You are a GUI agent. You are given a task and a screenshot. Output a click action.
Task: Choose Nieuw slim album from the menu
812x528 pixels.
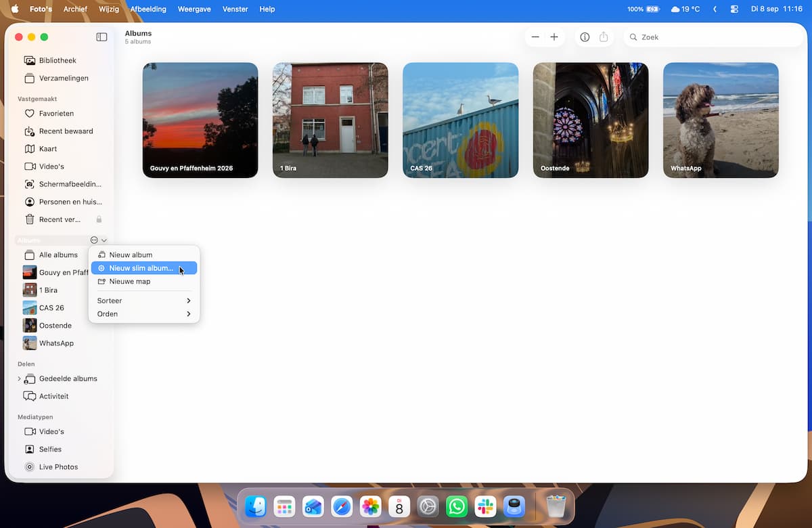[144, 268]
